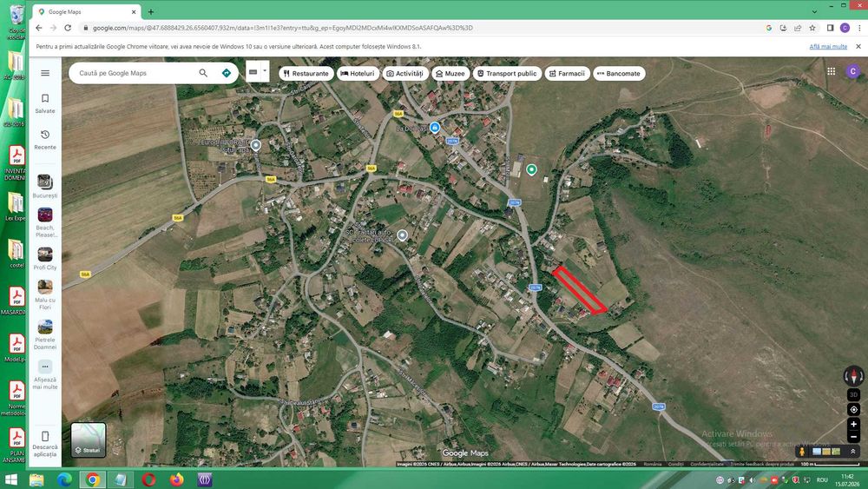Viewport: 868px width, 489px height.
Task: Go back with Chrome's back arrow
Action: (x=39, y=28)
